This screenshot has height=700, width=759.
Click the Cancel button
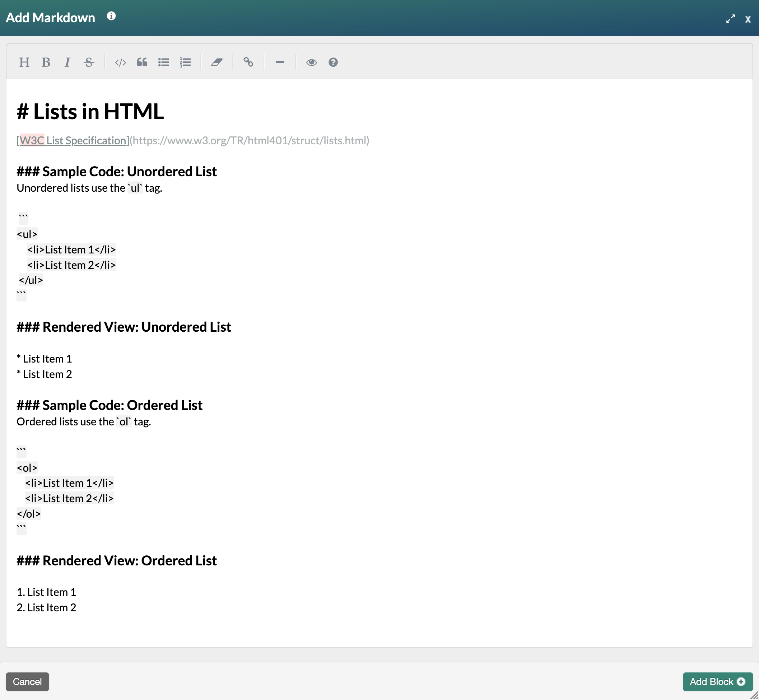click(27, 682)
